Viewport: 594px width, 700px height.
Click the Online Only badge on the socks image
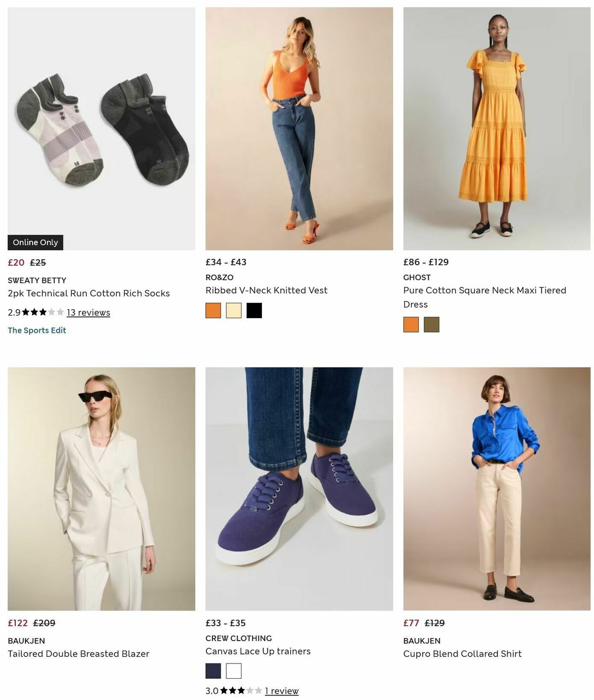pos(35,242)
